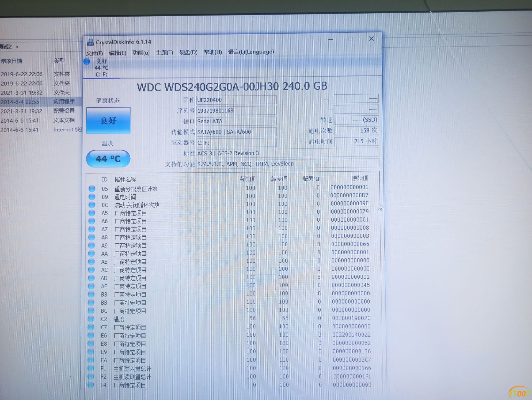Maximize the CrystalDiskInfo window
Image resolution: width=532 pixels, height=400 pixels.
click(x=351, y=39)
